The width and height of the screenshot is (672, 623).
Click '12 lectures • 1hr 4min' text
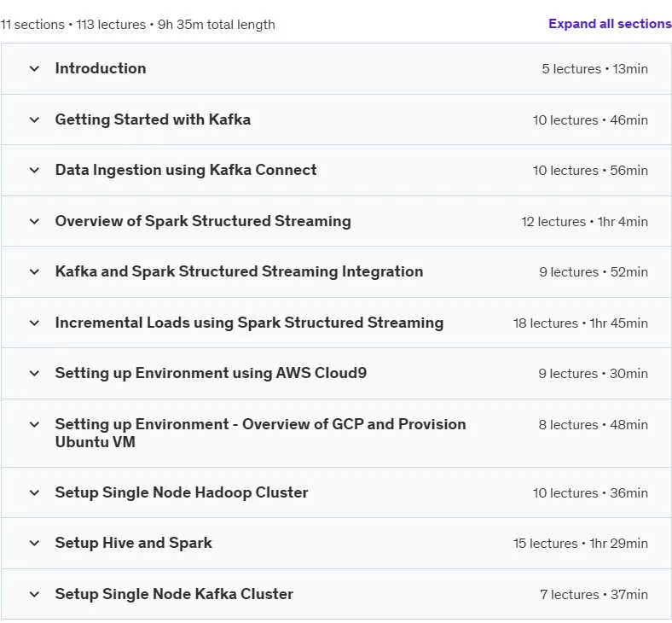point(584,222)
